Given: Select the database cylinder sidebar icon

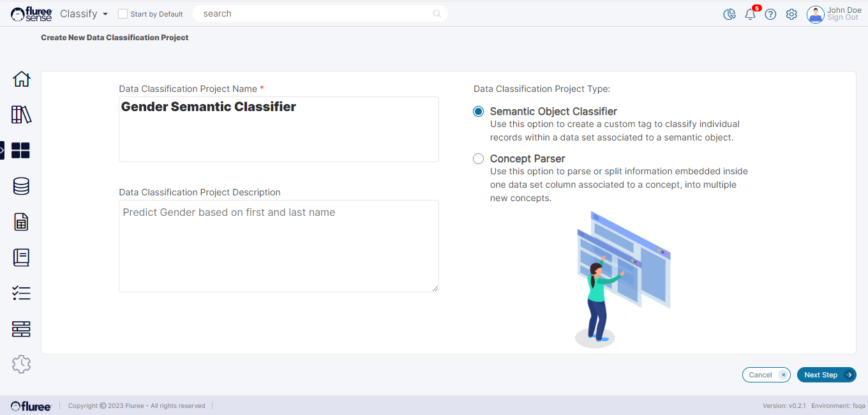Looking at the screenshot, I should pyautogui.click(x=21, y=186).
